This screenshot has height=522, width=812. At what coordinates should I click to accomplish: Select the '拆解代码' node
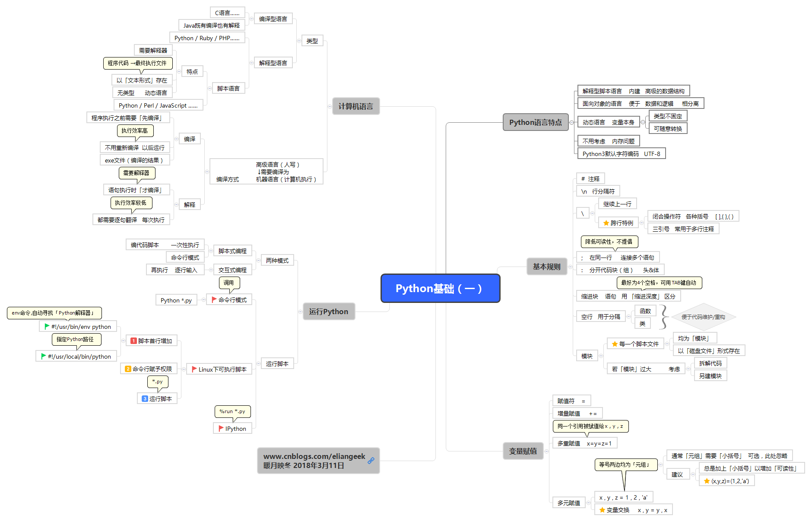tap(710, 363)
